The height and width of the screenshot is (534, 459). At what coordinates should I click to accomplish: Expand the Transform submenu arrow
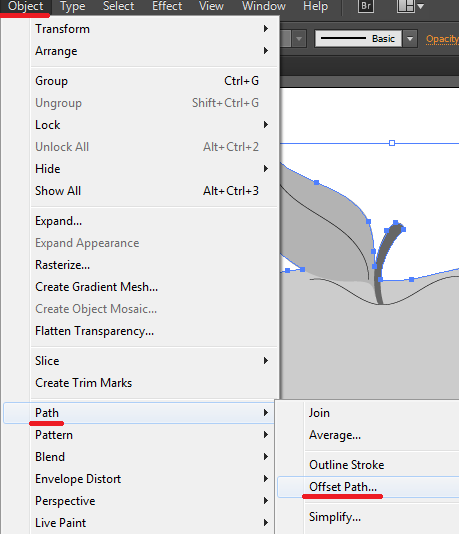pos(266,29)
